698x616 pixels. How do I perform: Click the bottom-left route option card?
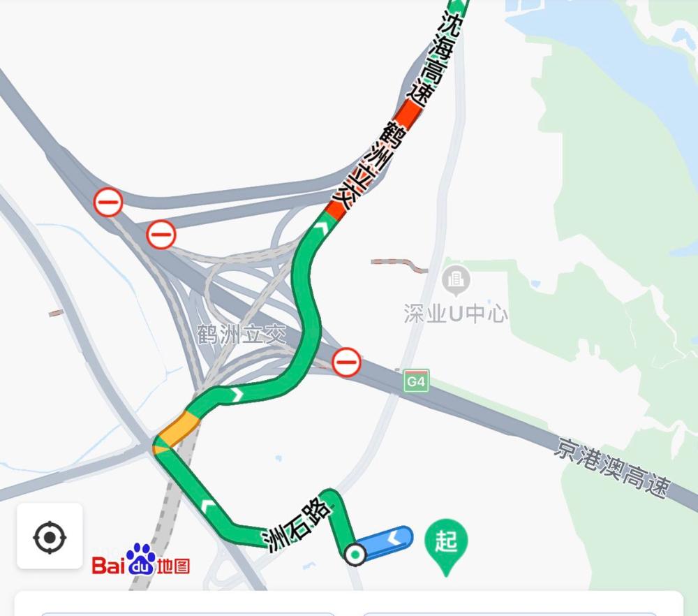(x=187, y=614)
